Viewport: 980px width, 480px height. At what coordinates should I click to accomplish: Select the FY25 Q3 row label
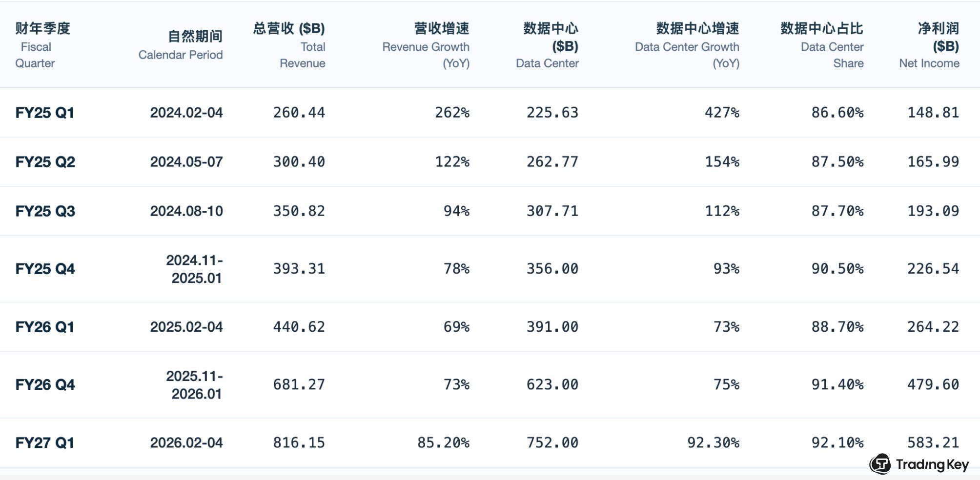[45, 211]
